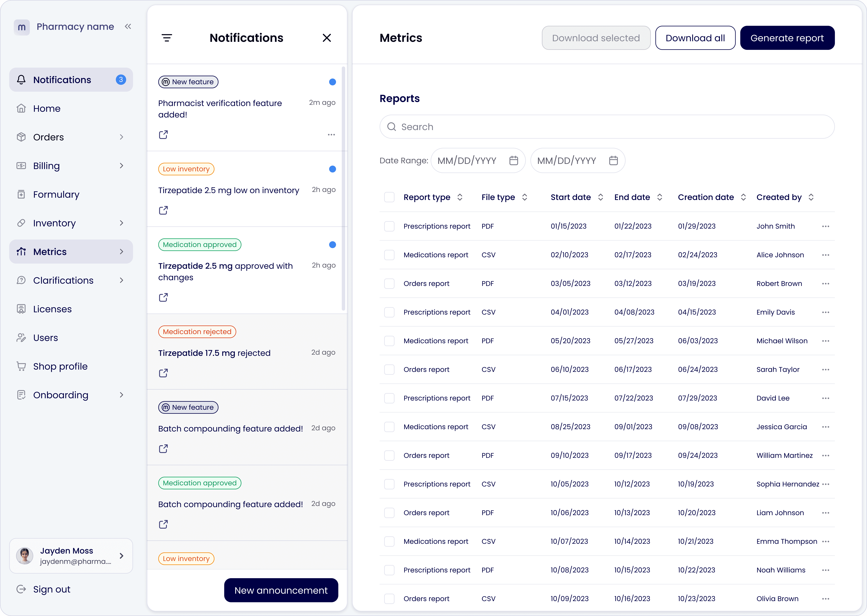Open row options for William Martinez report

[x=826, y=456]
